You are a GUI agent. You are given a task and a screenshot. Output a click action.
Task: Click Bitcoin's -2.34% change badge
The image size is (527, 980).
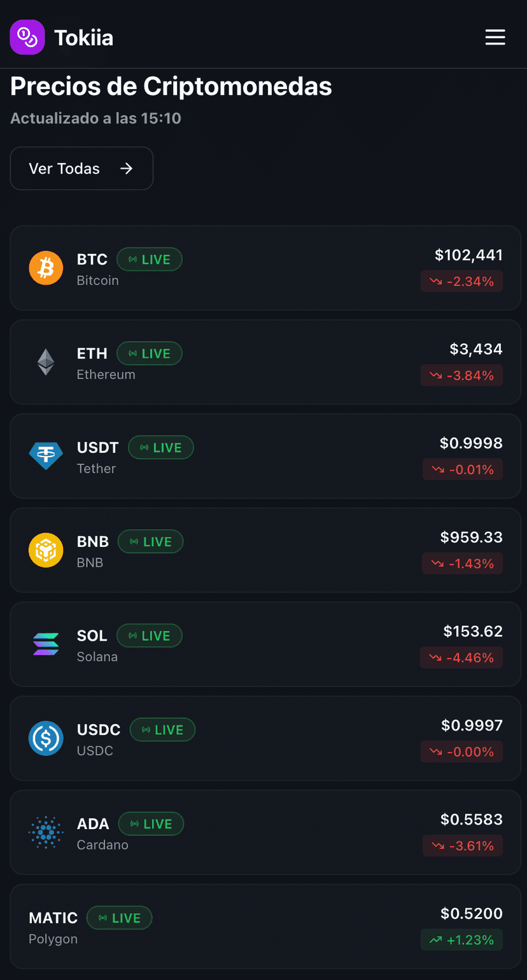[461, 281]
